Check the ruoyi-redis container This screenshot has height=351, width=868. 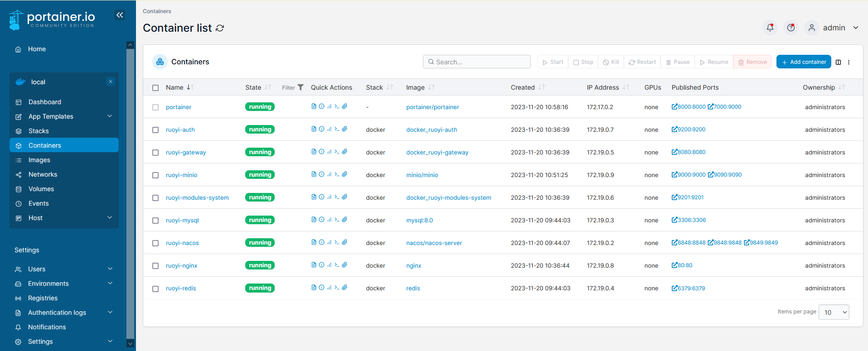coord(155,288)
